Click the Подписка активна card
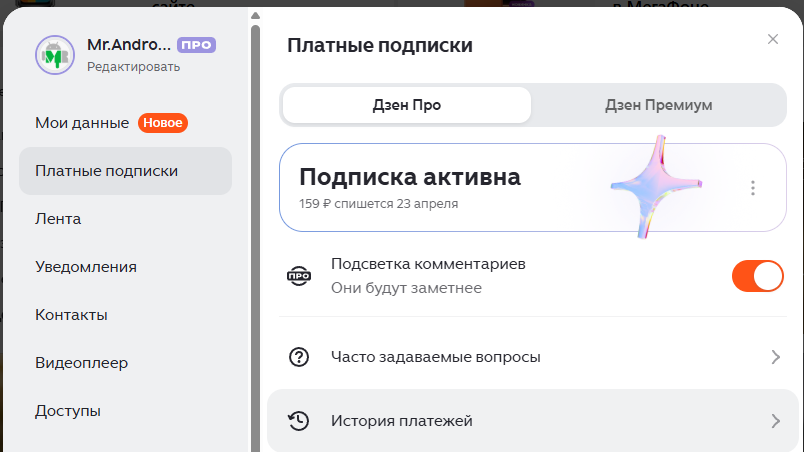 [x=533, y=188]
